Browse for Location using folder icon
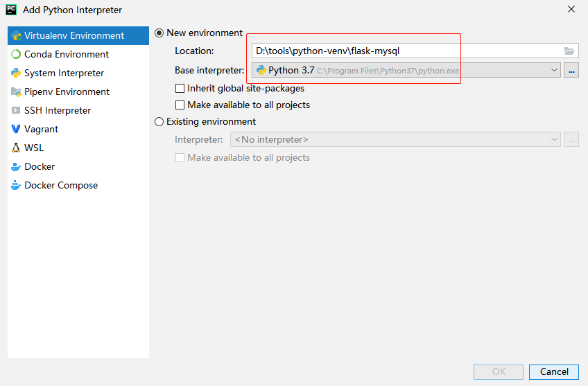588x386 pixels. [x=569, y=51]
